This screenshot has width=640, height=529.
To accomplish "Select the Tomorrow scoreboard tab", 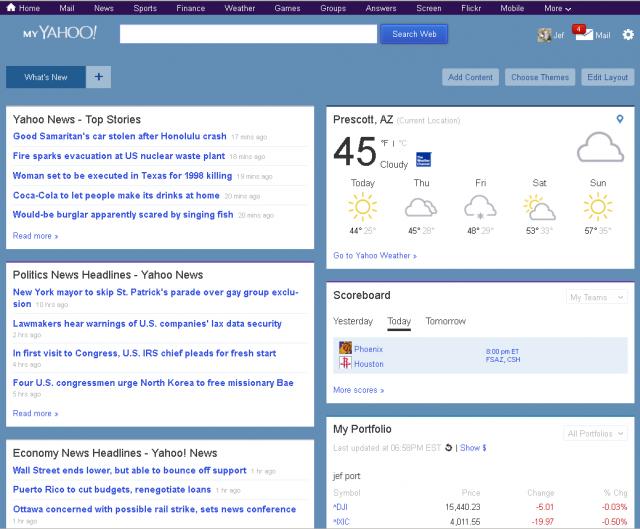I will (x=445, y=321).
